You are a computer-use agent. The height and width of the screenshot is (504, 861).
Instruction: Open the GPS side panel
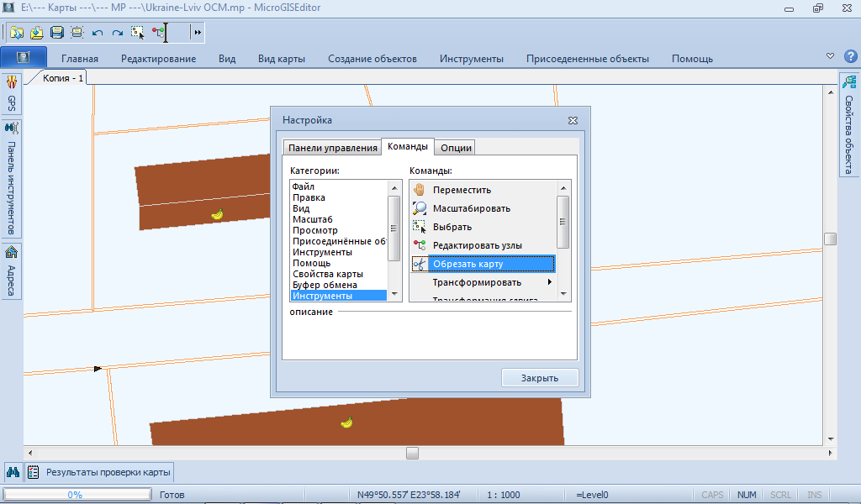coord(12,94)
